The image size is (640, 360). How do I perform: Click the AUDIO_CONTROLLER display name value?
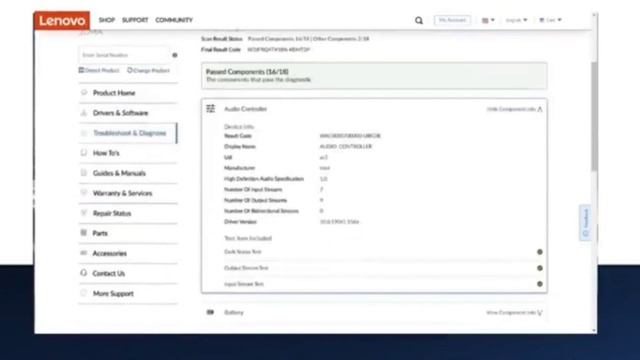[346, 147]
